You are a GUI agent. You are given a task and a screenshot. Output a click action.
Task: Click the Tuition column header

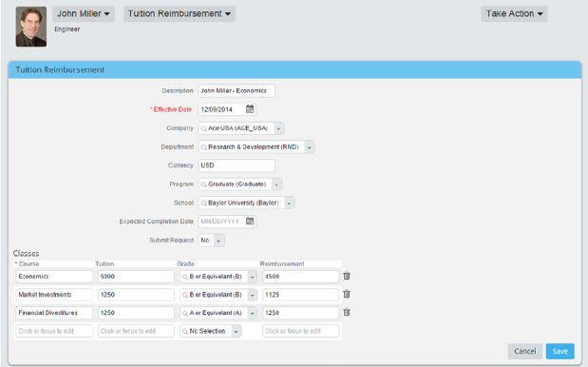[x=104, y=263]
